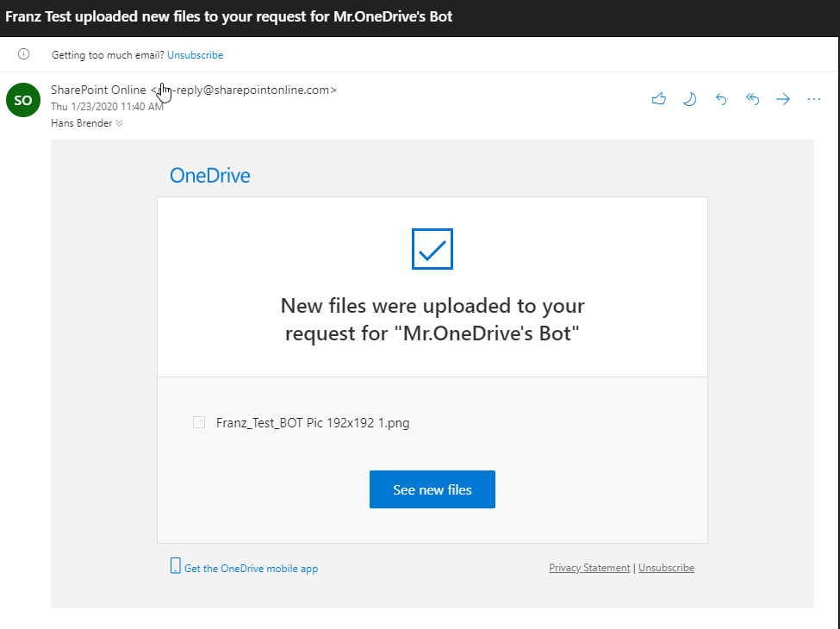Click the large blue checkmark box icon

(432, 249)
